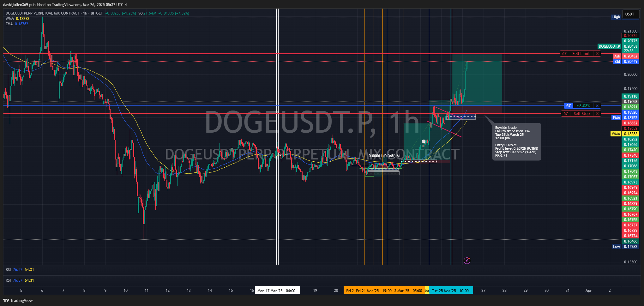Click the +8.08% position profit label
This screenshot has height=306, width=644.
583,106
